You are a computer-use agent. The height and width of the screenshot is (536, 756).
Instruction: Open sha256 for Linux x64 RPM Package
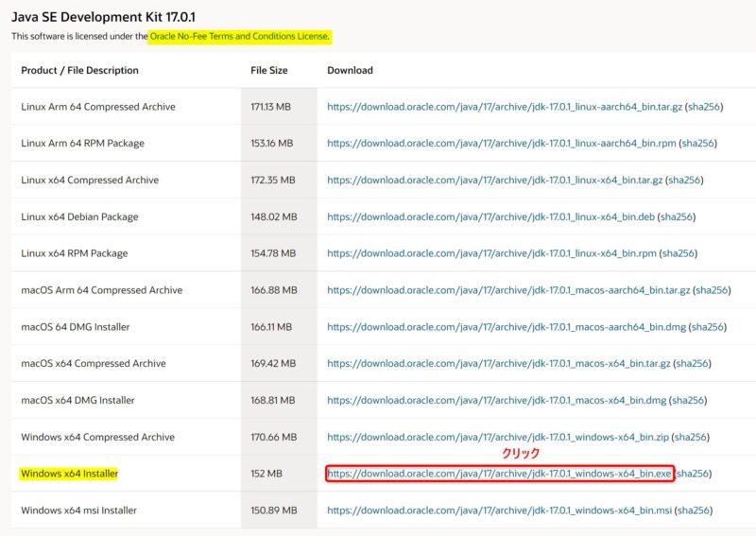coord(679,253)
